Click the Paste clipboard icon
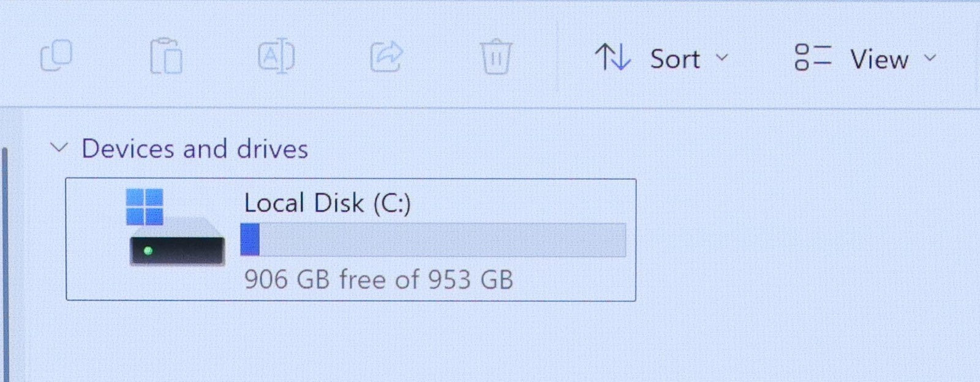This screenshot has height=382, width=980. point(166,56)
